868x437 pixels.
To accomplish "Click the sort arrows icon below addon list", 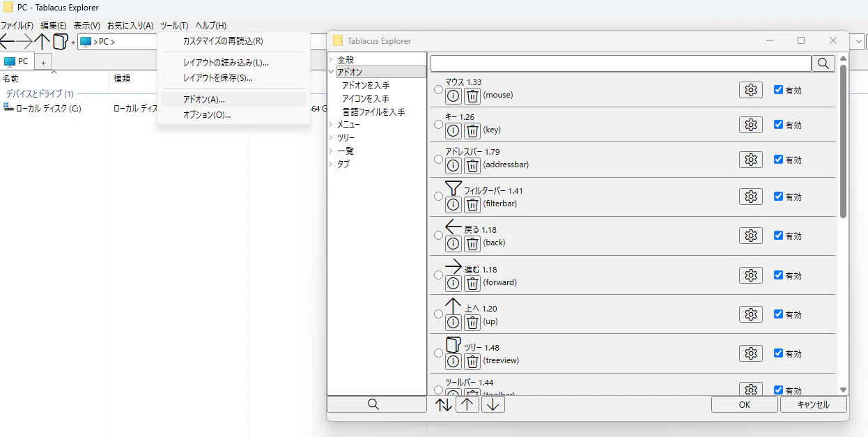I will 444,404.
